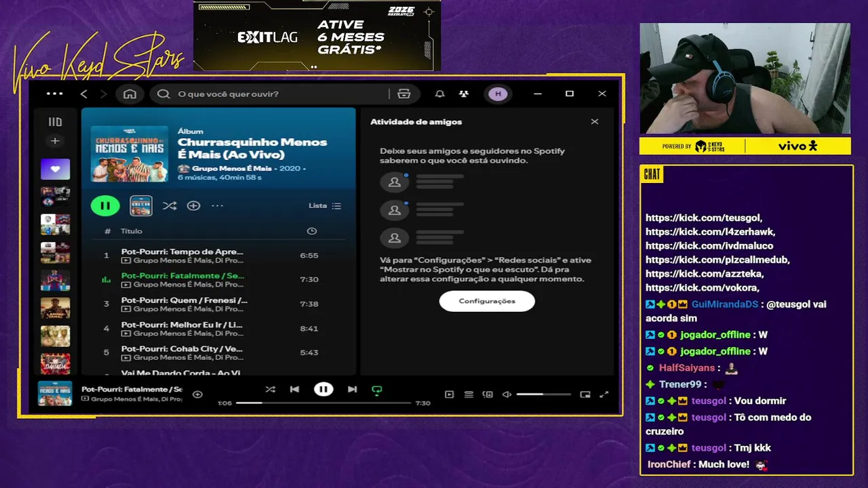Open the 'Grupo Menos É Mais' artist link
This screenshot has height=488, width=868.
tap(232, 168)
